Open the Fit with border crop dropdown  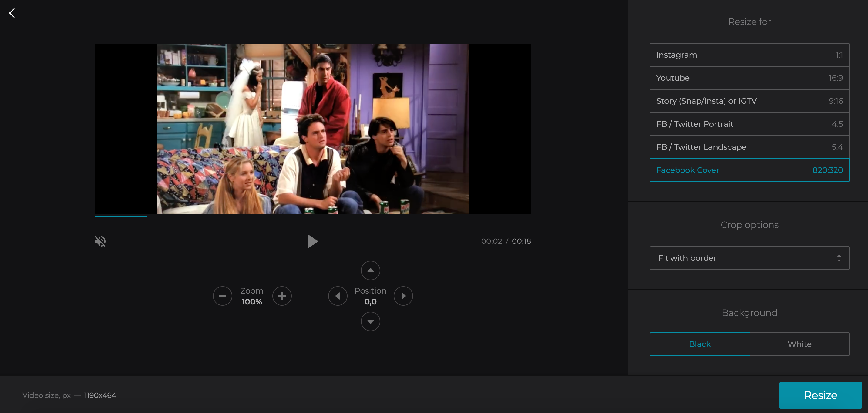749,258
